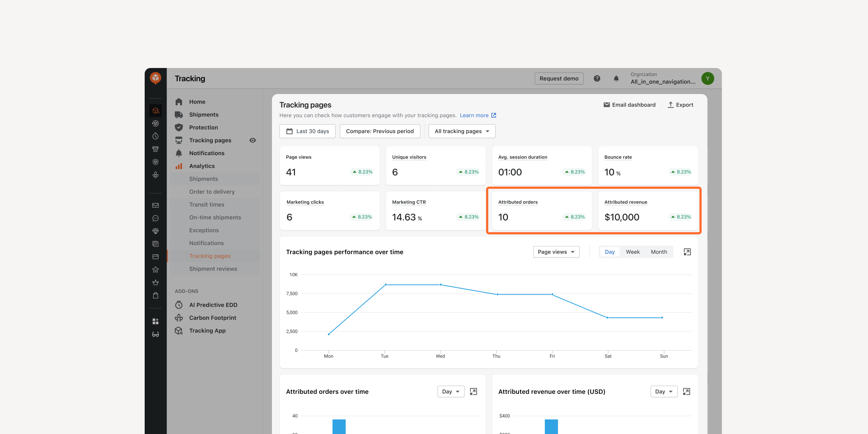The height and width of the screenshot is (434, 868).
Task: Open the All tracking pages dropdown
Action: tap(461, 131)
